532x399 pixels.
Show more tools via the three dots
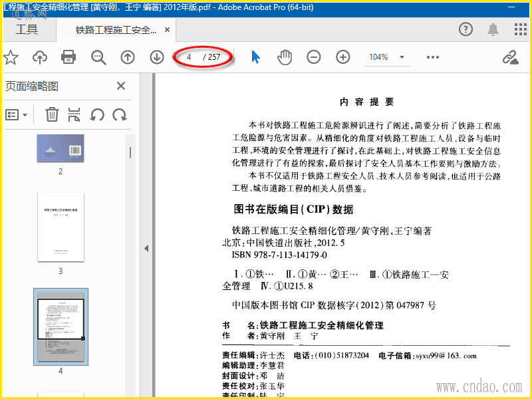(433, 57)
